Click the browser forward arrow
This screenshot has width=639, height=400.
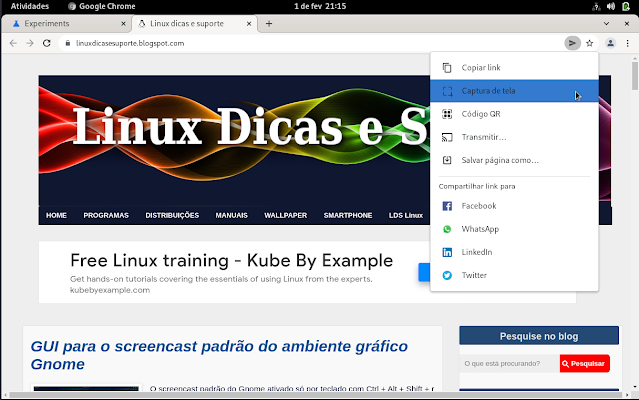click(x=30, y=43)
